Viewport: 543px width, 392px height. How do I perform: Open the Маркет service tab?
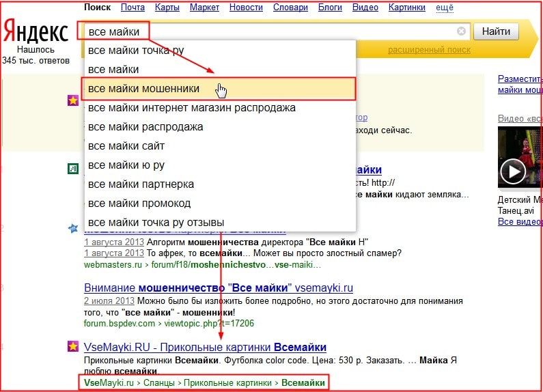pos(204,8)
